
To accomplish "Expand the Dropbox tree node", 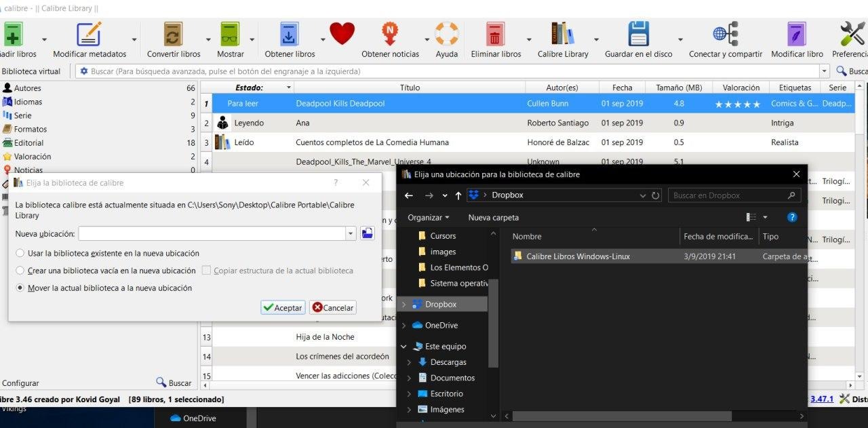I will [404, 305].
